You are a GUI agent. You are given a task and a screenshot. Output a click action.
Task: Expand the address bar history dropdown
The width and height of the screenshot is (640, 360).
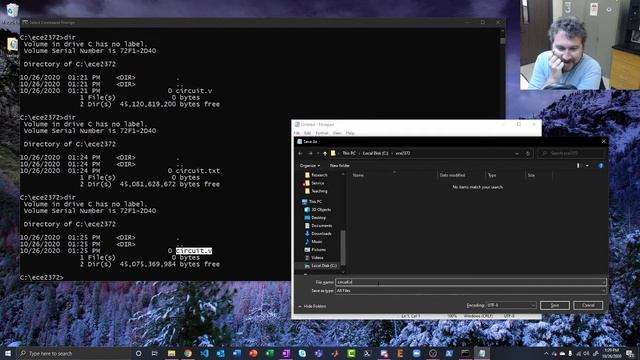tap(517, 153)
